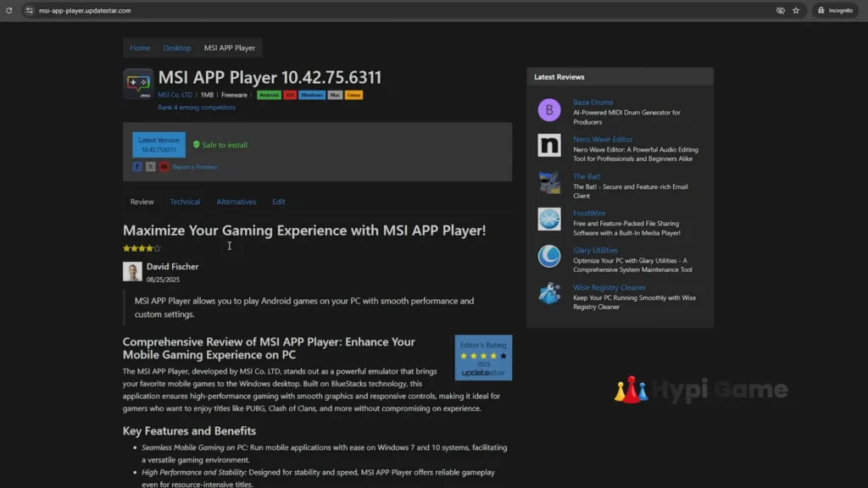Switch to the Technical tab
This screenshot has width=868, height=488.
tap(185, 202)
